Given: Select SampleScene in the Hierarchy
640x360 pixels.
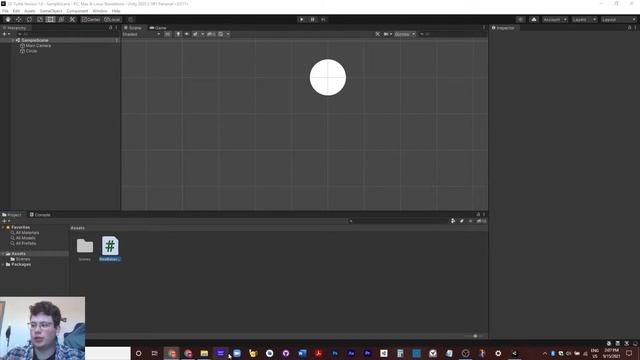Looking at the screenshot, I should pos(35,40).
